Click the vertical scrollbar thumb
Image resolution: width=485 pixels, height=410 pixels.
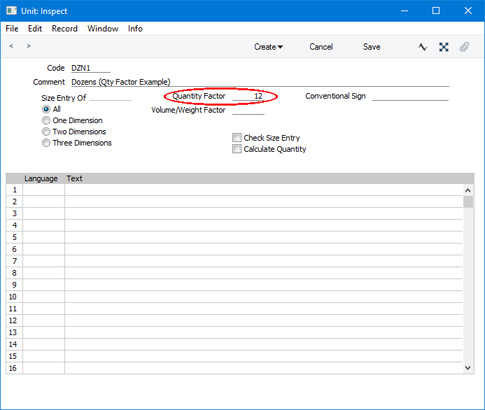(x=468, y=202)
